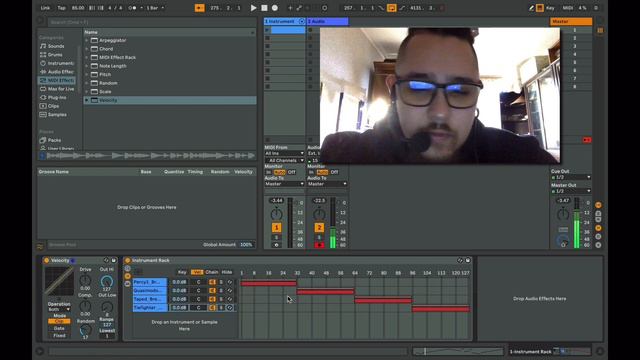Image resolution: width=640 pixels, height=360 pixels.
Task: Click the MIDI Arrangement Overdub plus icon
Action: coord(290,8)
